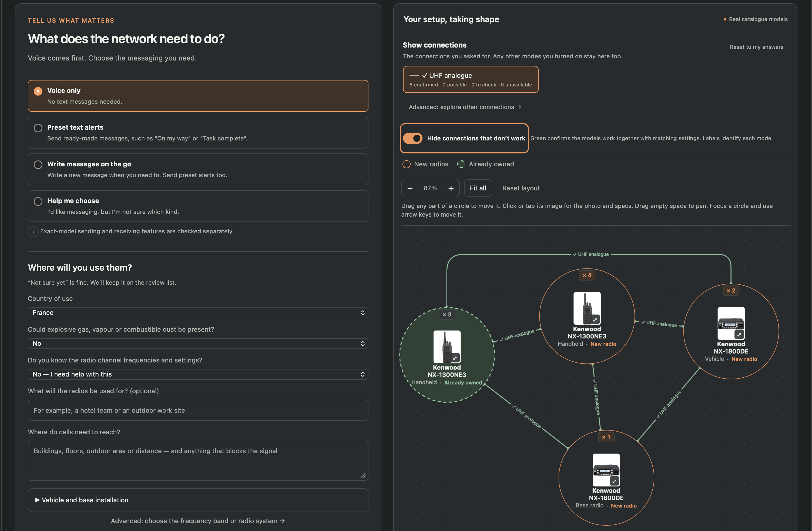Click the ×3 quantity badge
812x531 pixels.
[447, 314]
